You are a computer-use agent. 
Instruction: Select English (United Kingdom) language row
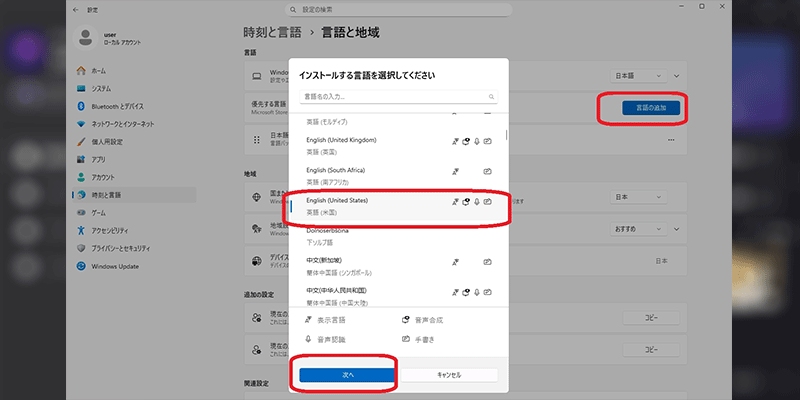[x=398, y=146]
